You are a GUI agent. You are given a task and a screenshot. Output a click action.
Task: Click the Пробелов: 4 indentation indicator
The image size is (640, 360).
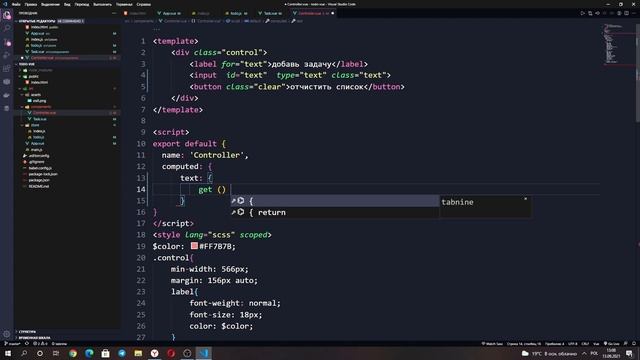pyautogui.click(x=554, y=344)
